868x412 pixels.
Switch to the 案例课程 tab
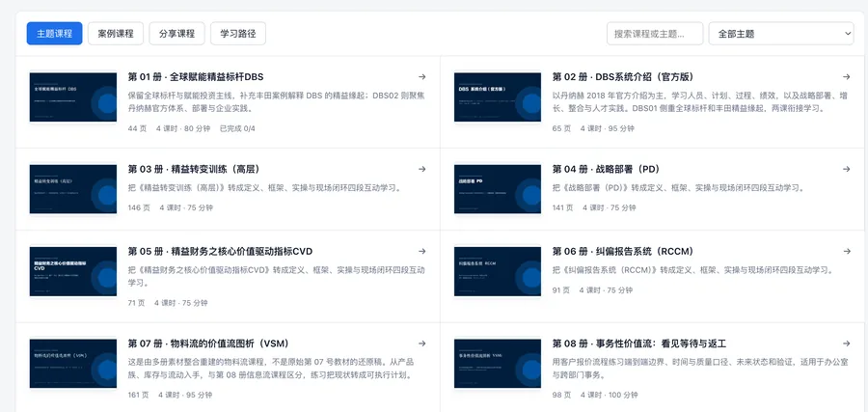[x=116, y=33]
